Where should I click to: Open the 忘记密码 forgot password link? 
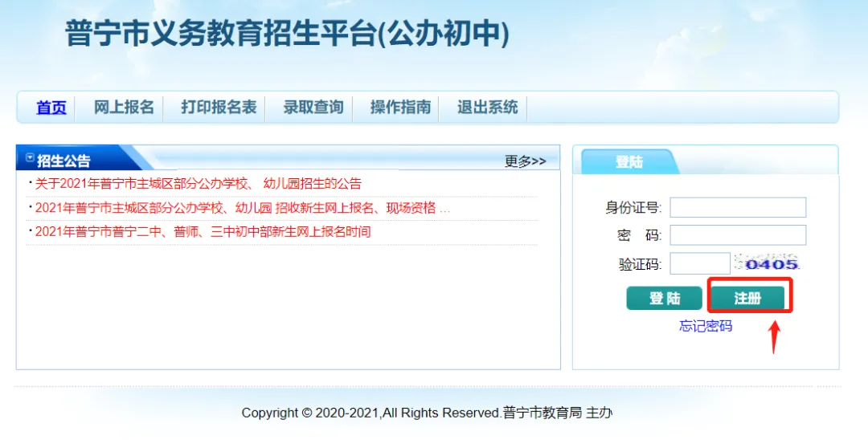tap(706, 326)
